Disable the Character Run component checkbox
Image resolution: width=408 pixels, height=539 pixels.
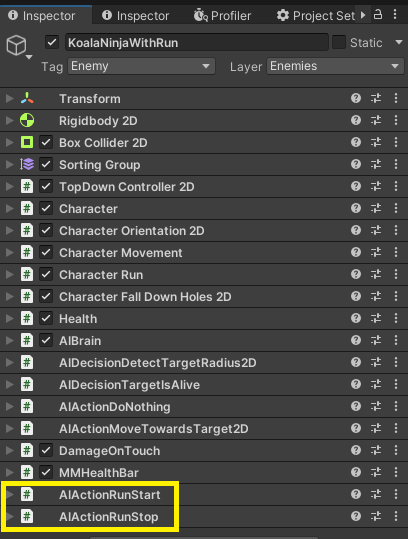pyautogui.click(x=46, y=275)
